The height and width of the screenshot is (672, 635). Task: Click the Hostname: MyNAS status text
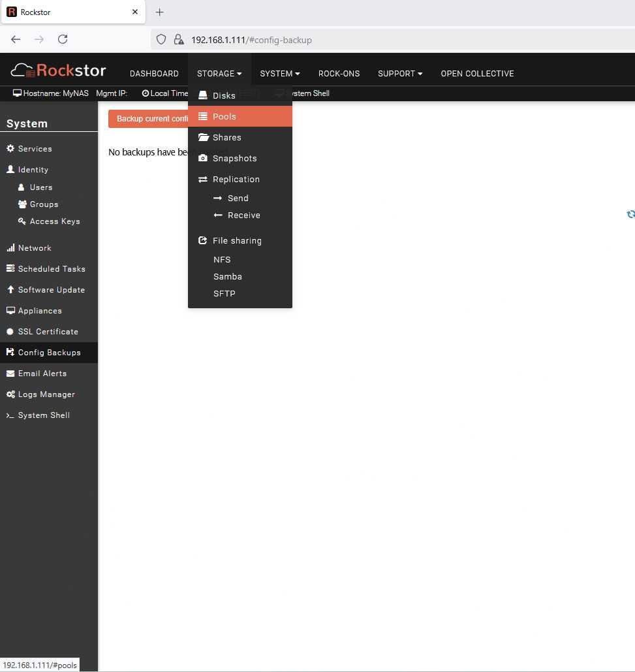[50, 93]
